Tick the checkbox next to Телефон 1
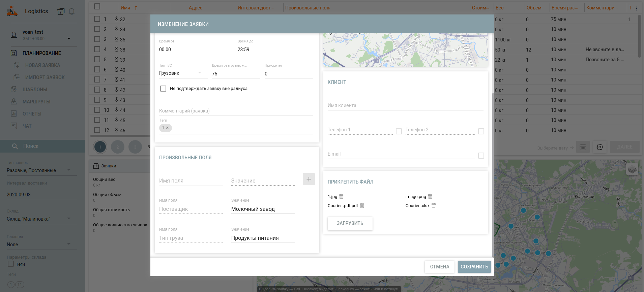Viewport: 644px width, 292px height. tap(399, 131)
